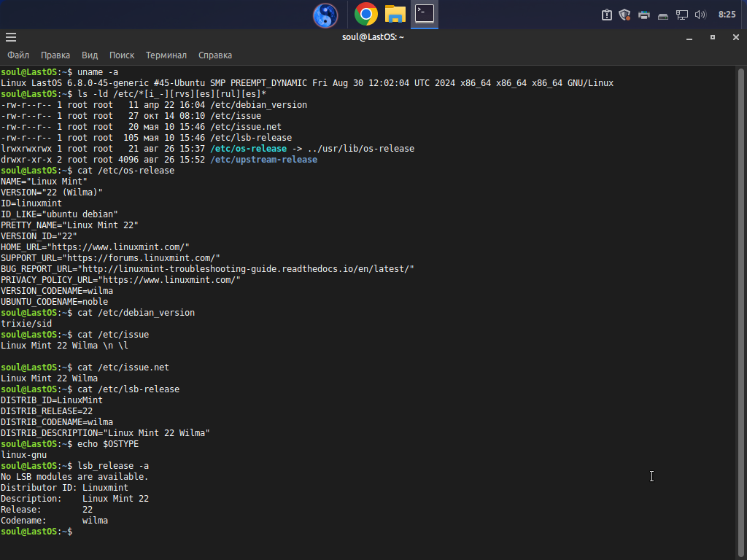The image size is (747, 560).
Task: Open the Правка menu
Action: tap(55, 55)
